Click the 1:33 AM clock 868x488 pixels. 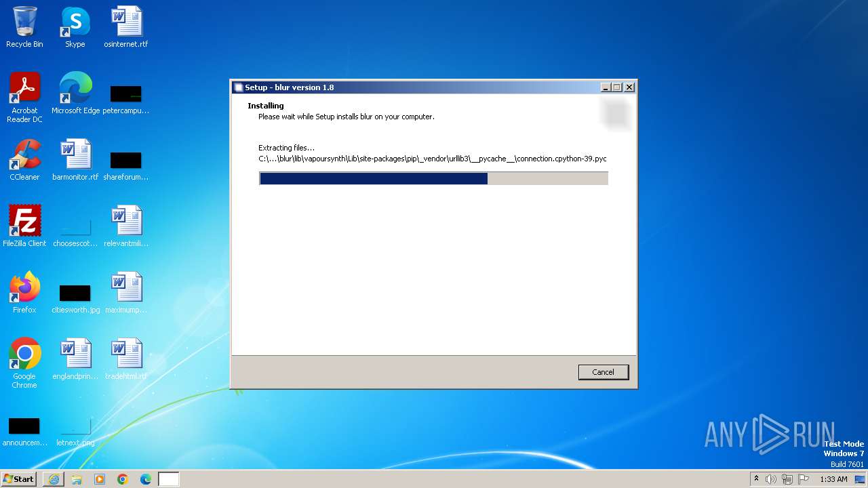point(833,479)
